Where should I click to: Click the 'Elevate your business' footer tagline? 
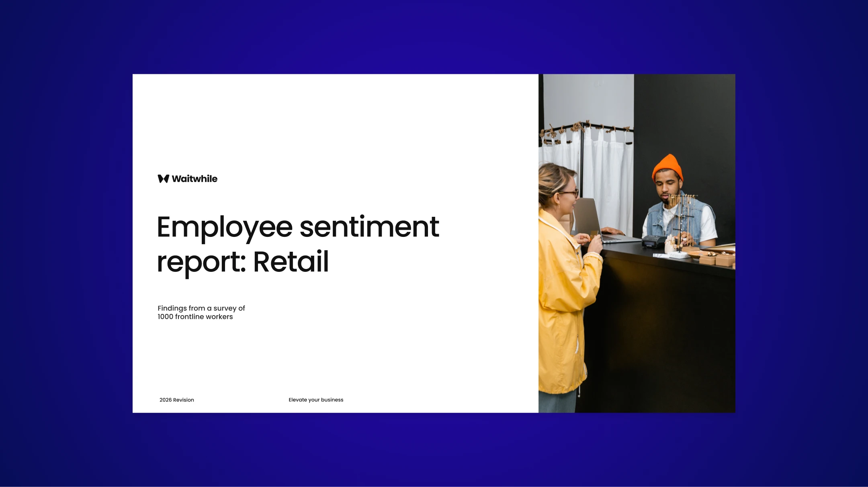(316, 400)
